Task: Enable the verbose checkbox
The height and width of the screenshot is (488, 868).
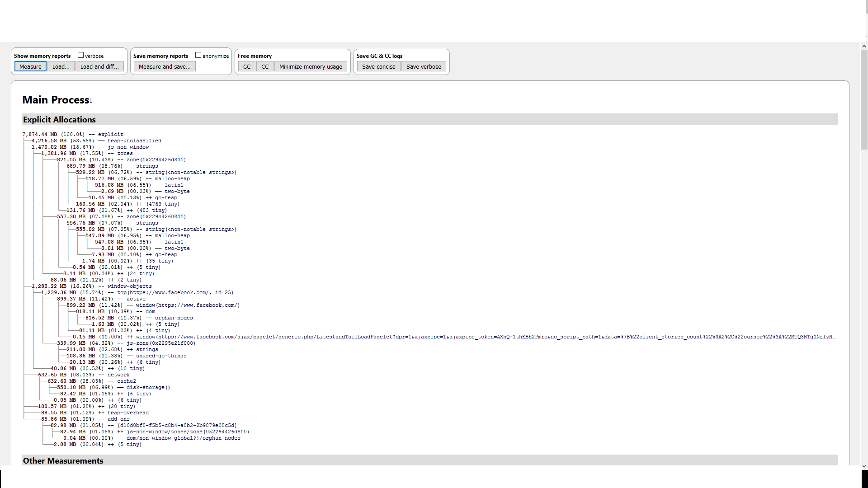Action: pos(81,55)
